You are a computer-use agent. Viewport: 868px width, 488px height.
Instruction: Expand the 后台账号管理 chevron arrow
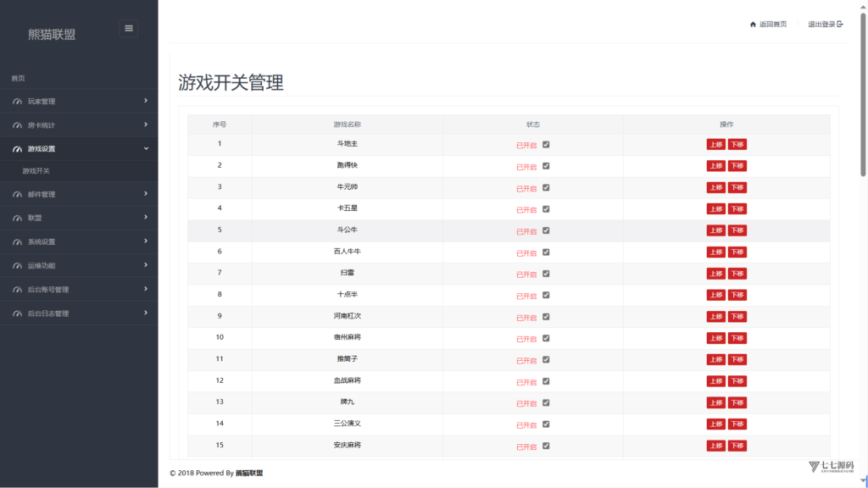(x=146, y=289)
